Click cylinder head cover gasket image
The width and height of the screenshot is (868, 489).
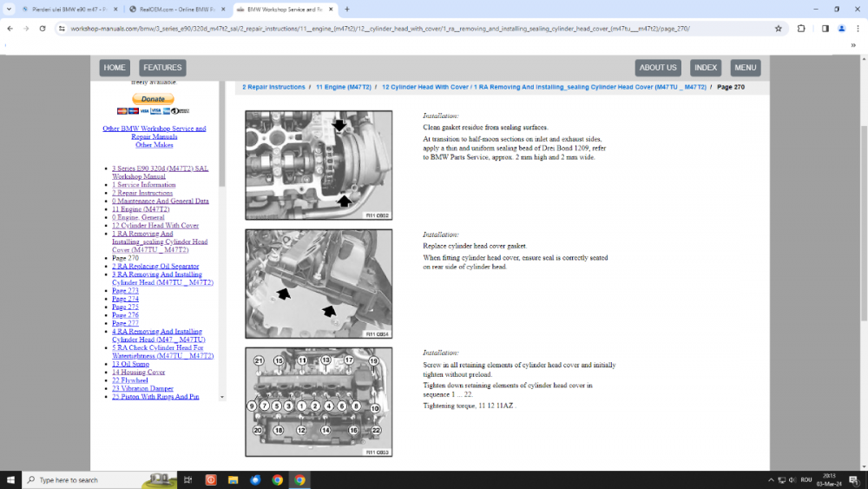319,283
